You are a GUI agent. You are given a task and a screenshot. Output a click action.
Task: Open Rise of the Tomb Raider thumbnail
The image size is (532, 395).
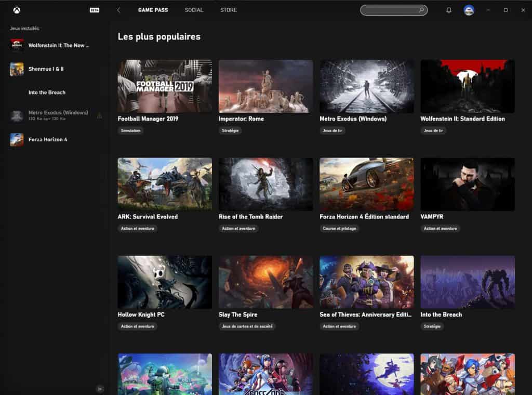(x=265, y=184)
